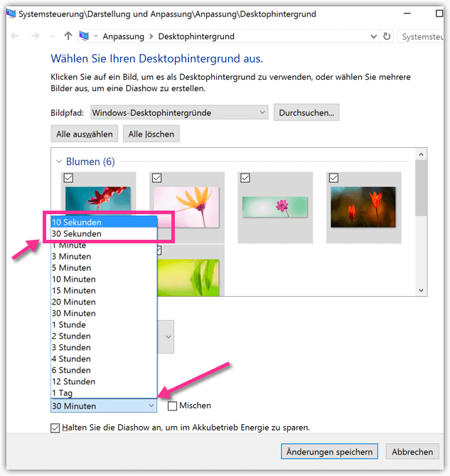This screenshot has width=450, height=476.
Task: Click the Systemsteuerung search field
Action: (x=422, y=37)
